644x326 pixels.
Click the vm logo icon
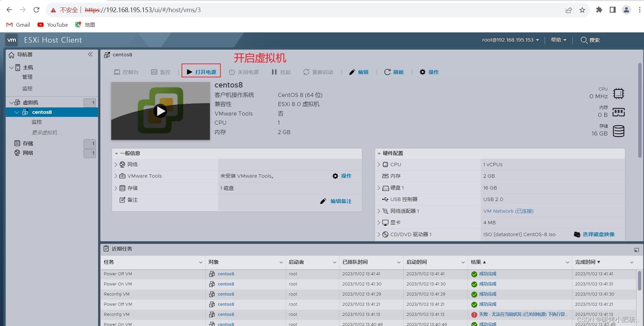(x=12, y=40)
